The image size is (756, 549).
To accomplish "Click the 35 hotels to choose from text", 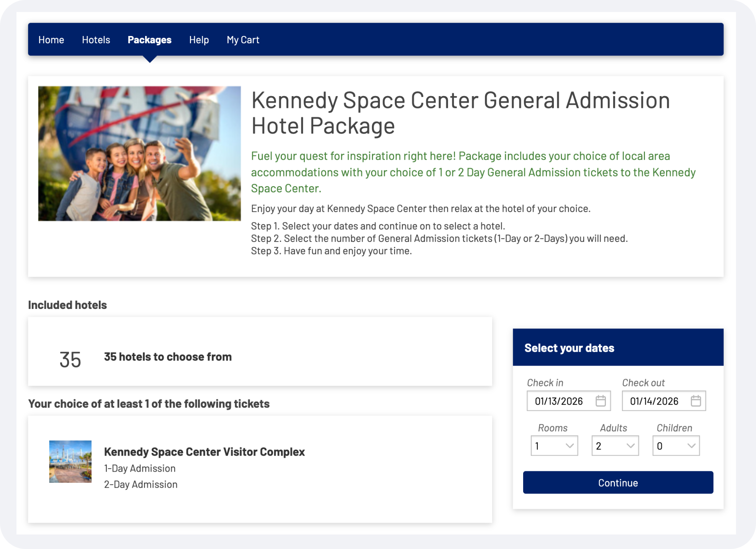I will [168, 357].
